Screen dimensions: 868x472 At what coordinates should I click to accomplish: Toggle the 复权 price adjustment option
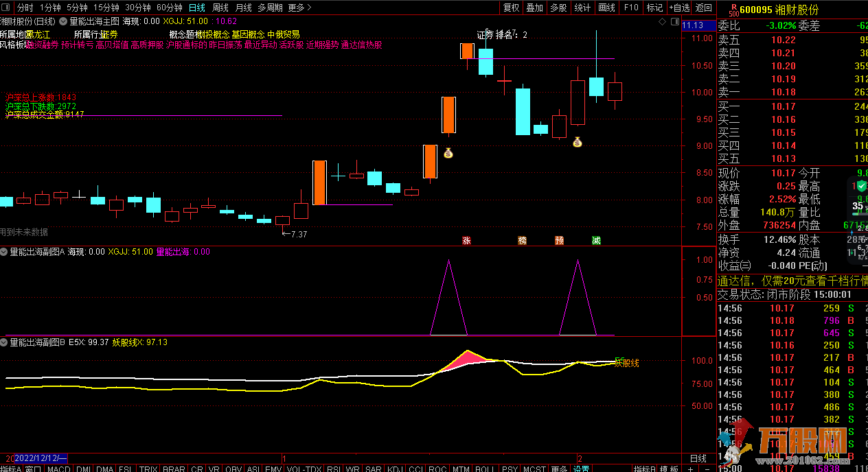[512, 8]
